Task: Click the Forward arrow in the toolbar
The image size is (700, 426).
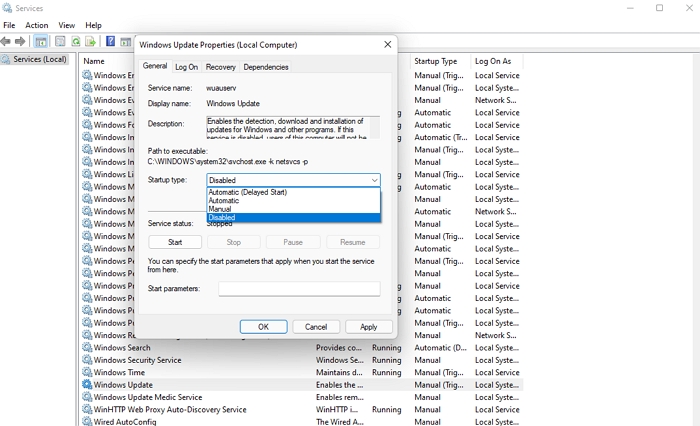Action: click(x=20, y=42)
